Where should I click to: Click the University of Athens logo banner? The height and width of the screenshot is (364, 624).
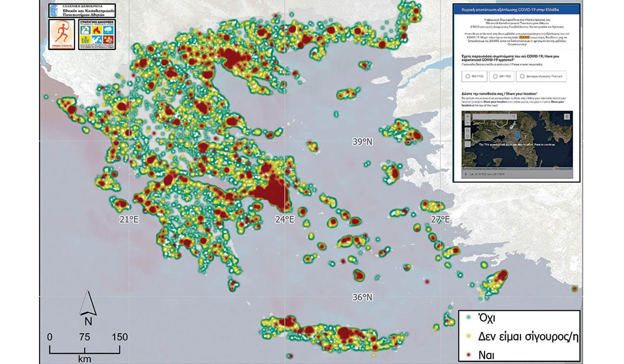82,10
